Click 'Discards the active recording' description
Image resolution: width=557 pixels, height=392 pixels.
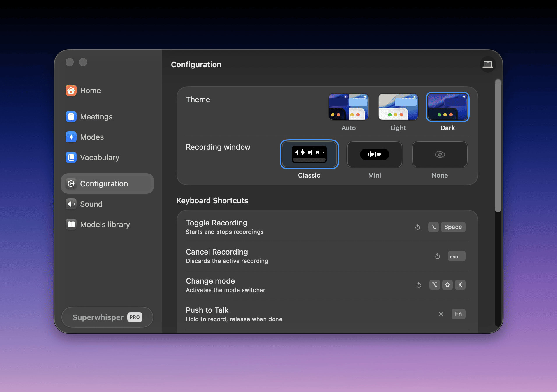coord(227,261)
